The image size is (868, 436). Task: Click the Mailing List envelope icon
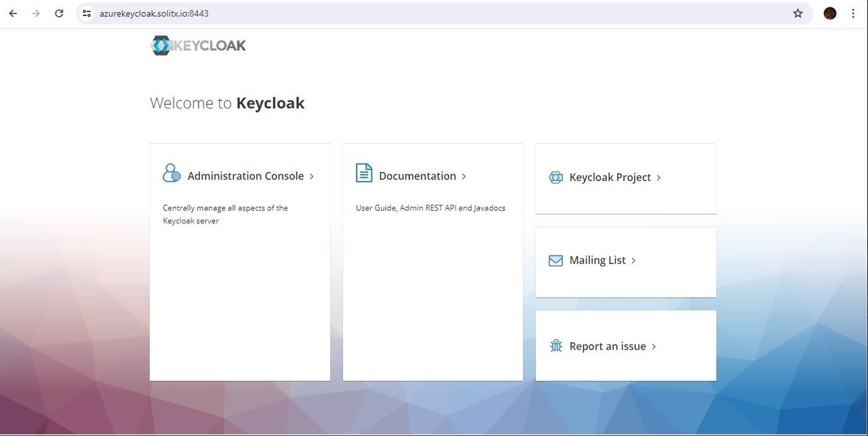point(555,260)
